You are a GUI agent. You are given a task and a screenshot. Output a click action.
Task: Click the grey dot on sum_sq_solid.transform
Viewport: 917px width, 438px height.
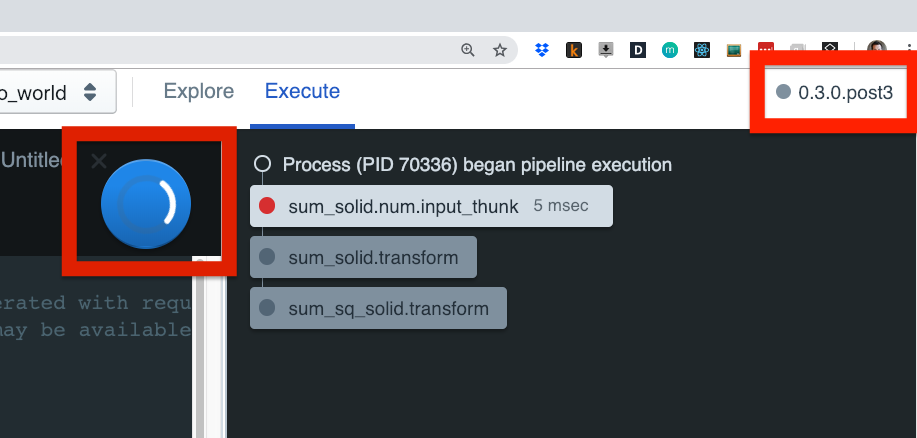(x=267, y=307)
